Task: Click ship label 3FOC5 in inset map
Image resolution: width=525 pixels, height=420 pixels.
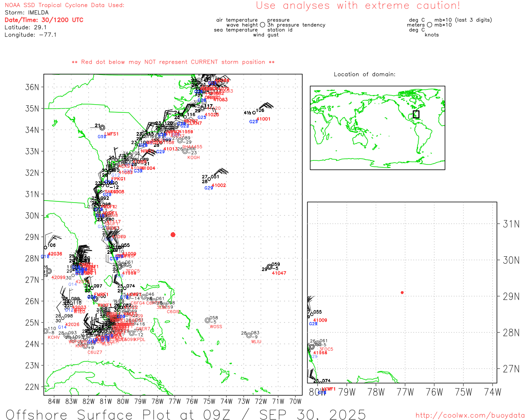Action: pos(326,349)
